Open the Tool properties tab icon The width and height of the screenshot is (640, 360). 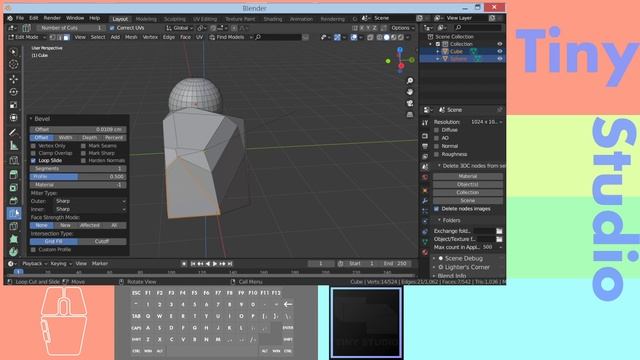click(425, 122)
